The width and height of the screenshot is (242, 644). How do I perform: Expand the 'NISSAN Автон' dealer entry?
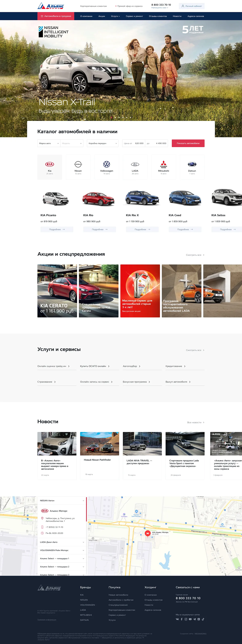(x=62, y=501)
